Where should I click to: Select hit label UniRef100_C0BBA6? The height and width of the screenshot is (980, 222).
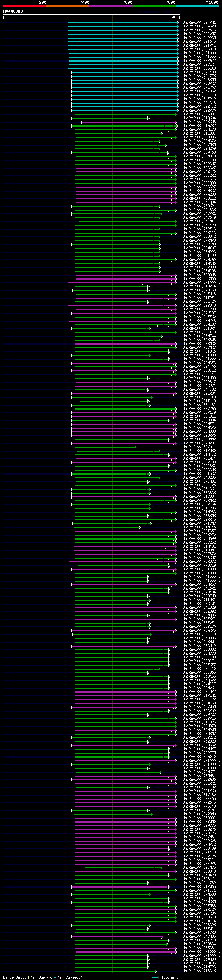(199, 137)
